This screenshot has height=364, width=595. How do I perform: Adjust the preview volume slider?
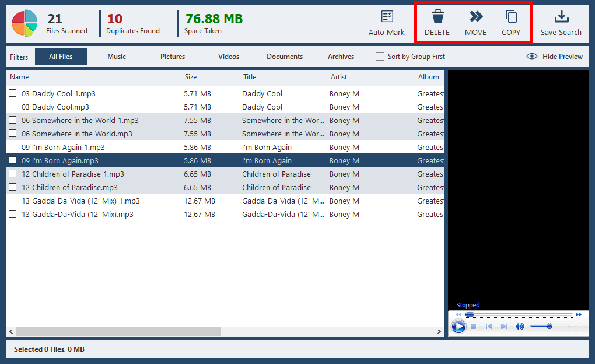point(549,327)
